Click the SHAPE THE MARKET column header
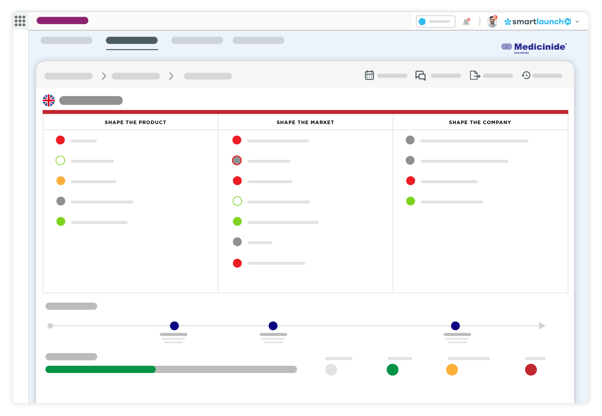This screenshot has width=602, height=416. [x=305, y=122]
